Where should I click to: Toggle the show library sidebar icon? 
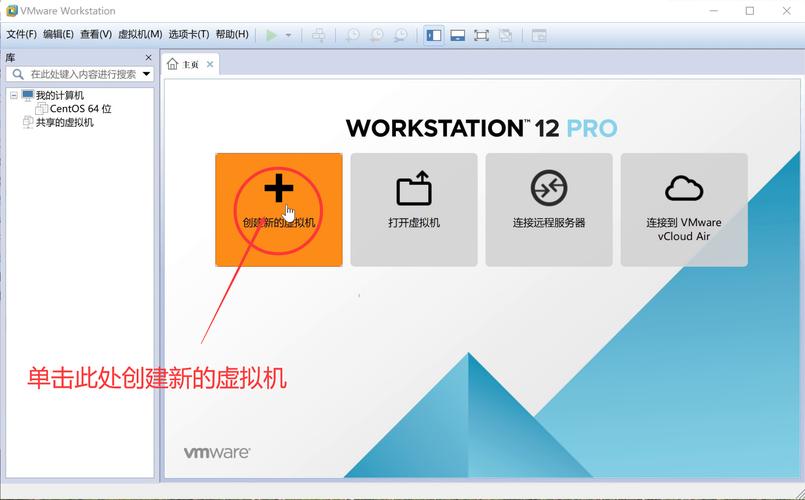point(434,35)
